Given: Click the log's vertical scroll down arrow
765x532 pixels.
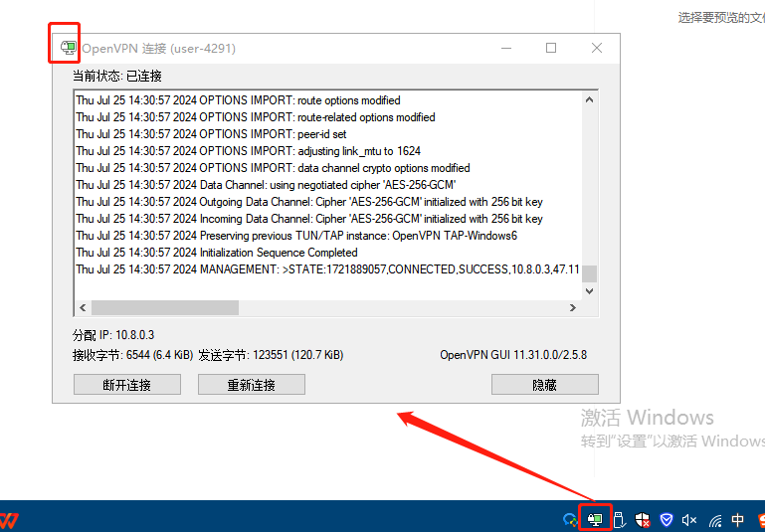Looking at the screenshot, I should (589, 291).
